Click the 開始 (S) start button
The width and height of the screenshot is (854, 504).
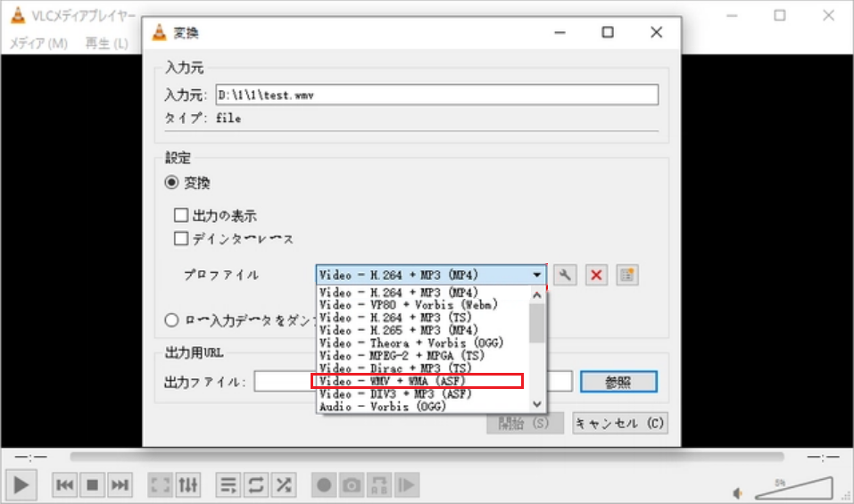525,424
